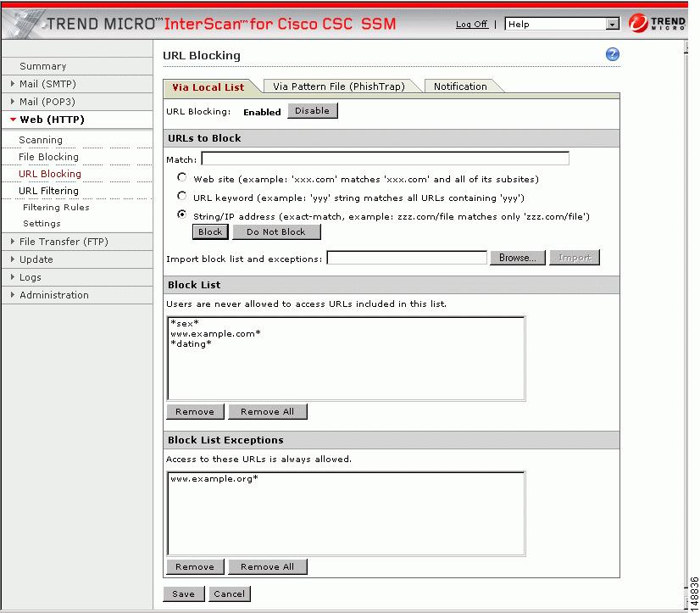
Task: Click the Browse... button
Action: (x=518, y=258)
